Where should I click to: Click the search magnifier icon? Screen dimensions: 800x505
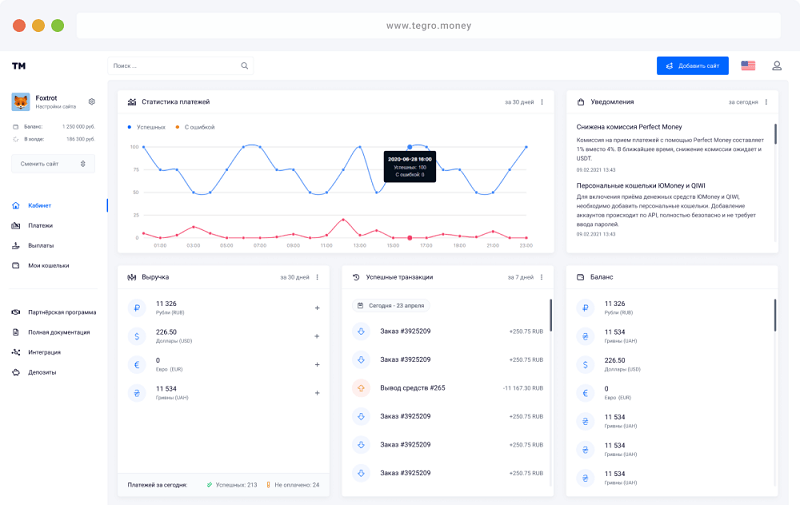(x=244, y=66)
